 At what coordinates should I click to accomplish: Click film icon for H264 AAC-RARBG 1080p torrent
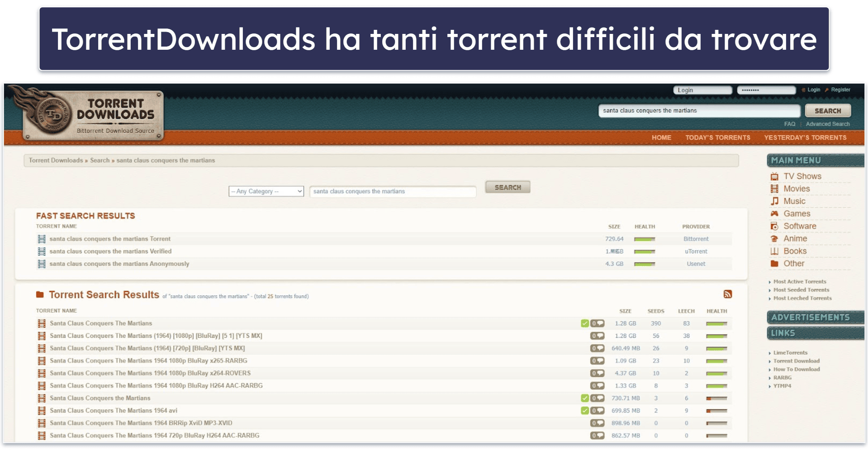(42, 386)
